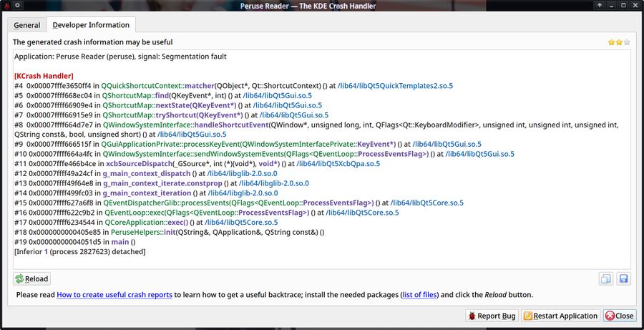The image size is (644, 330).
Task: Click the backtrace quality star rating
Action: [x=619, y=42]
